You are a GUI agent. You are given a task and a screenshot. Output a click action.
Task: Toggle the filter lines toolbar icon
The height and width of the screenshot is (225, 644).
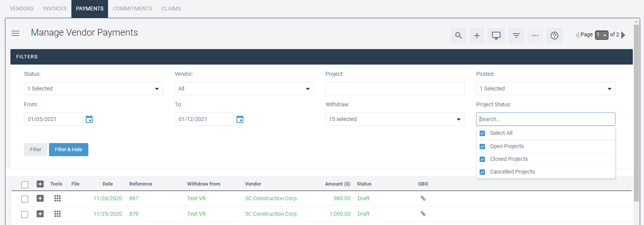(x=516, y=36)
